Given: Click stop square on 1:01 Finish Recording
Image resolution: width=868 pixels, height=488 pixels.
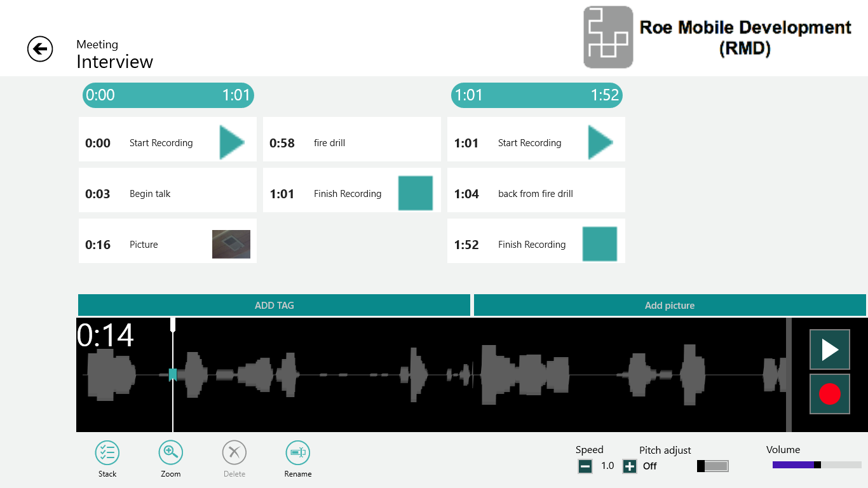Looking at the screenshot, I should click(x=416, y=193).
